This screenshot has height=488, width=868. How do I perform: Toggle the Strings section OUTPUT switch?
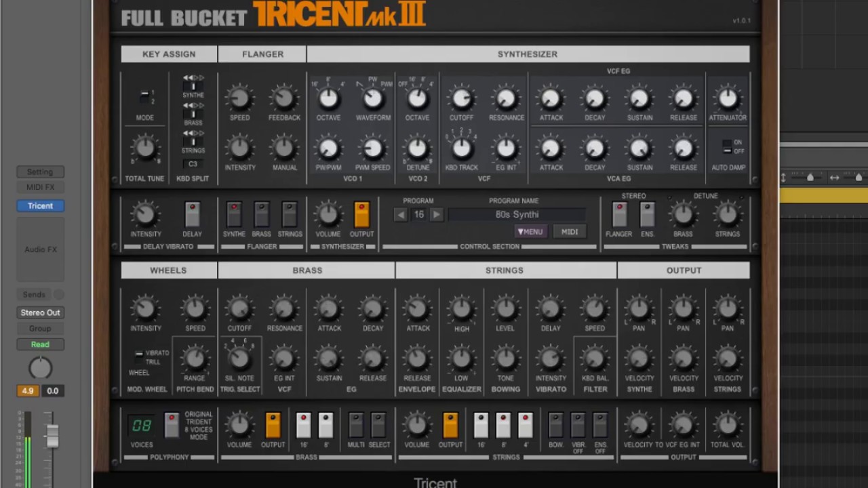tap(450, 425)
